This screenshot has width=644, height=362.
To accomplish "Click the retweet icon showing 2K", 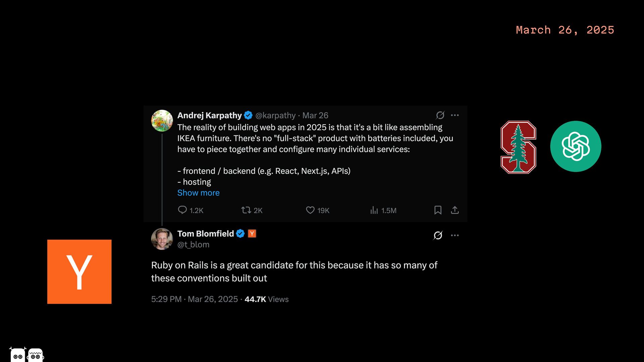I will [x=246, y=210].
